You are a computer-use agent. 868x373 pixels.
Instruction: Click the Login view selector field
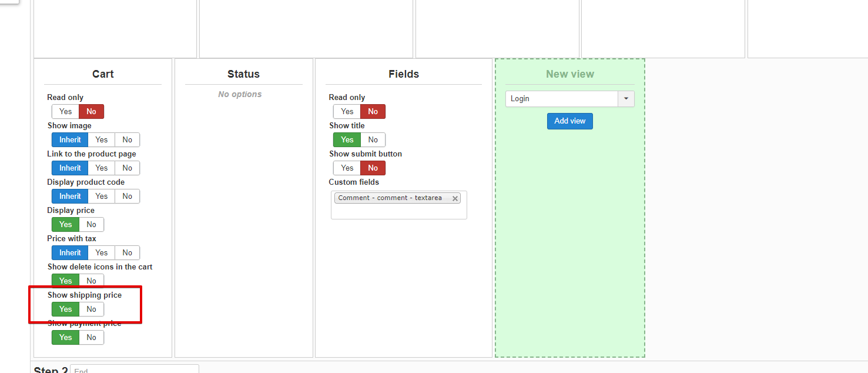coord(561,99)
